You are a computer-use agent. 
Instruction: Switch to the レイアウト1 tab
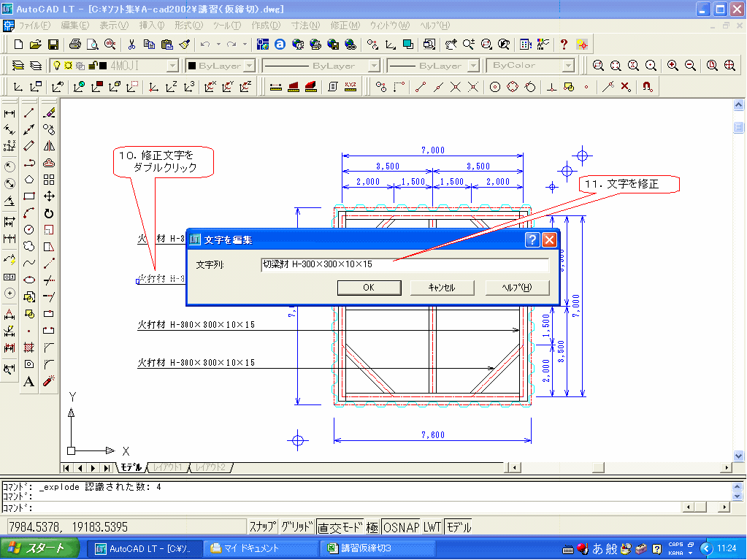tap(167, 467)
